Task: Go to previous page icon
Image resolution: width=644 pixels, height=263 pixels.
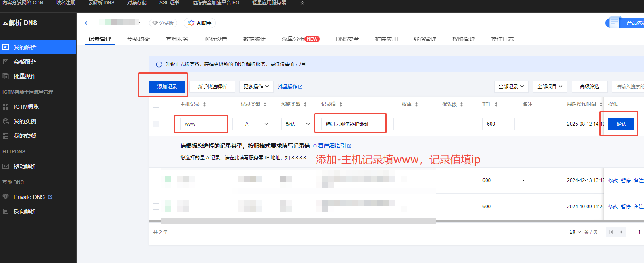Action: click(621, 232)
